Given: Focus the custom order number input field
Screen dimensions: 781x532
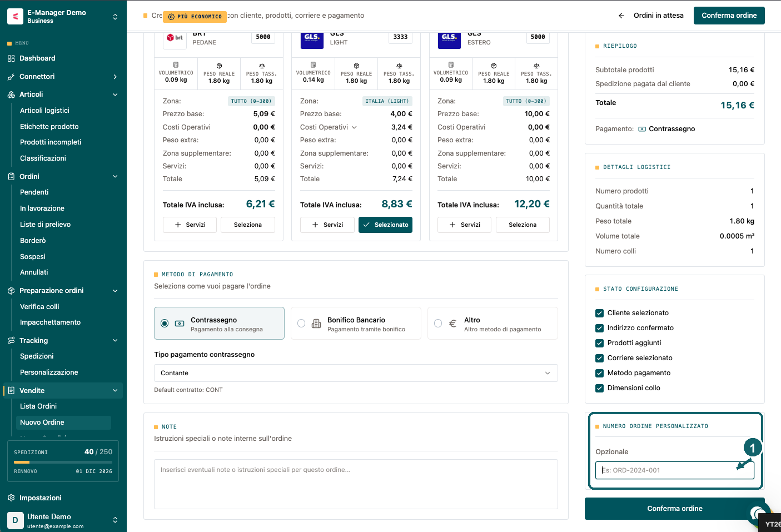Looking at the screenshot, I should (675, 470).
